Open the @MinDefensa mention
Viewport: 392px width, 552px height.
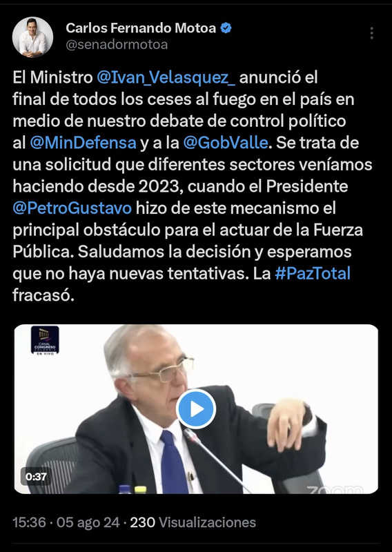tap(83, 143)
